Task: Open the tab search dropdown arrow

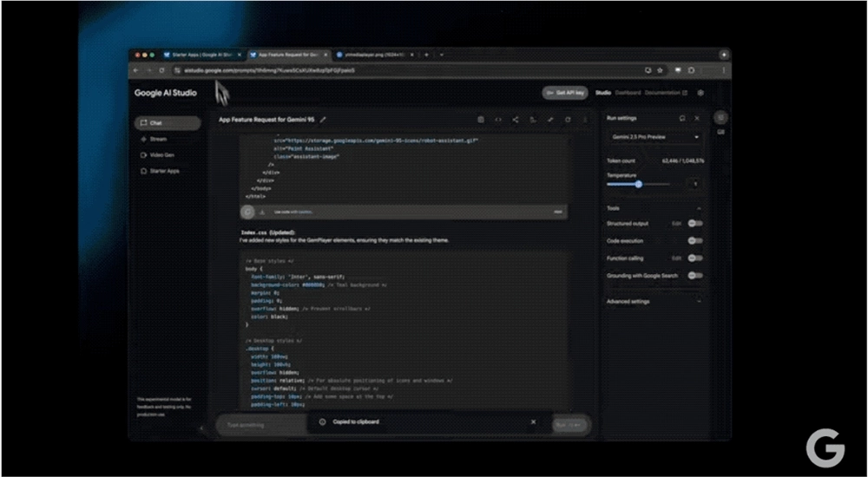Action: 441,55
